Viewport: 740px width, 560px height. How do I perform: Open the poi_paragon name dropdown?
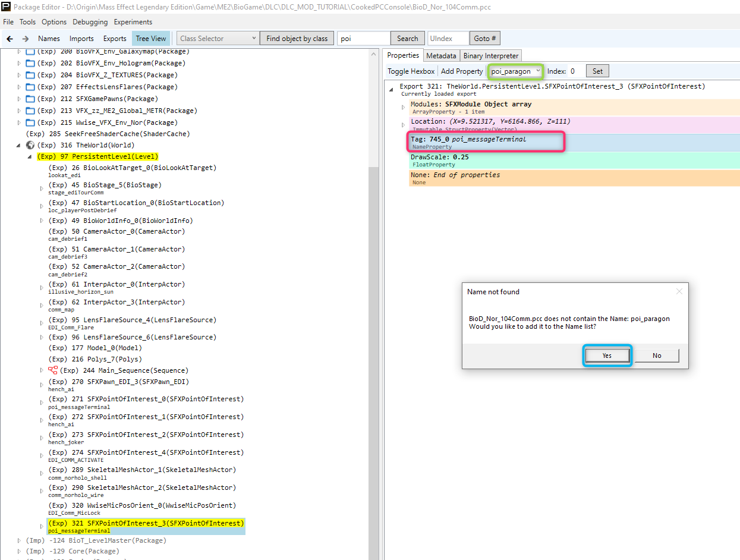click(516, 71)
